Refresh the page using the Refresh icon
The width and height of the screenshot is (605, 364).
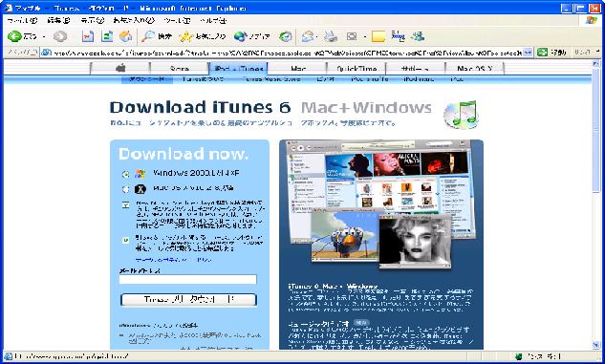coord(107,36)
